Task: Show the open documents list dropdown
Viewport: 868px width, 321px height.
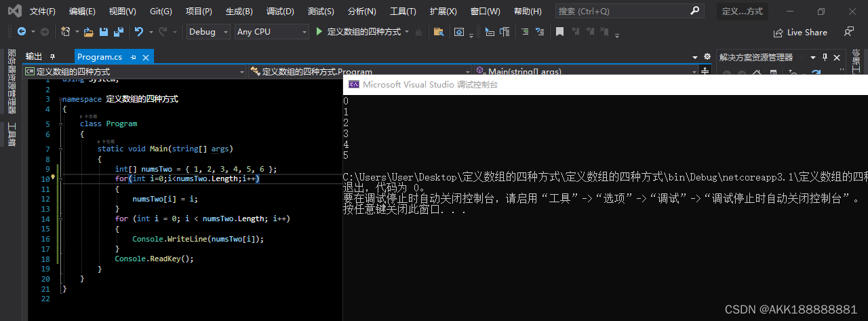Action: click(694, 57)
